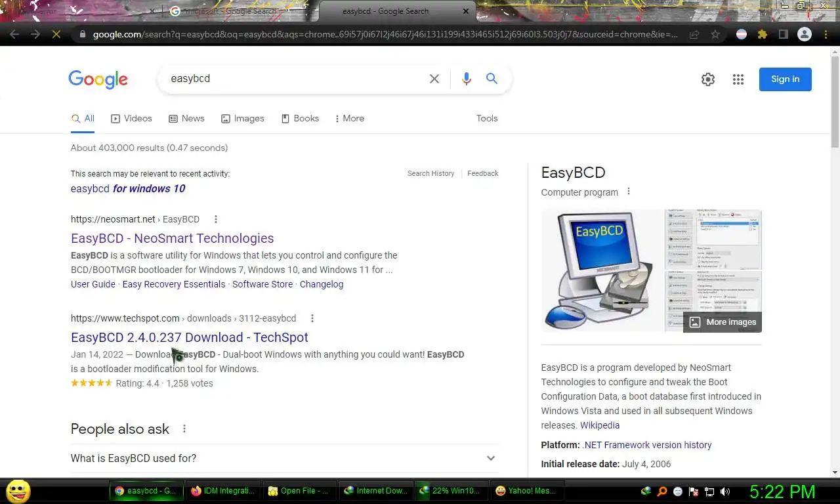Submit the search with the magnifier icon
This screenshot has width=840, height=504.
(x=492, y=79)
